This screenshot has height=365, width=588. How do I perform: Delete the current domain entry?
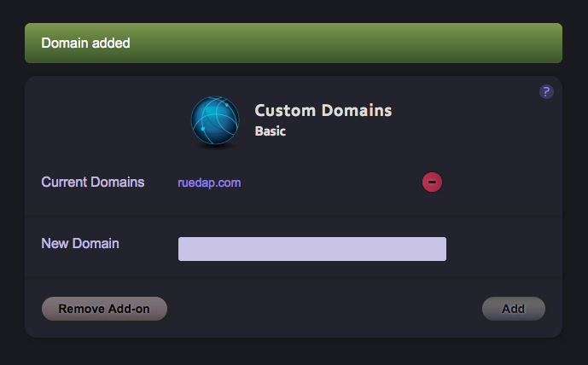pos(432,182)
